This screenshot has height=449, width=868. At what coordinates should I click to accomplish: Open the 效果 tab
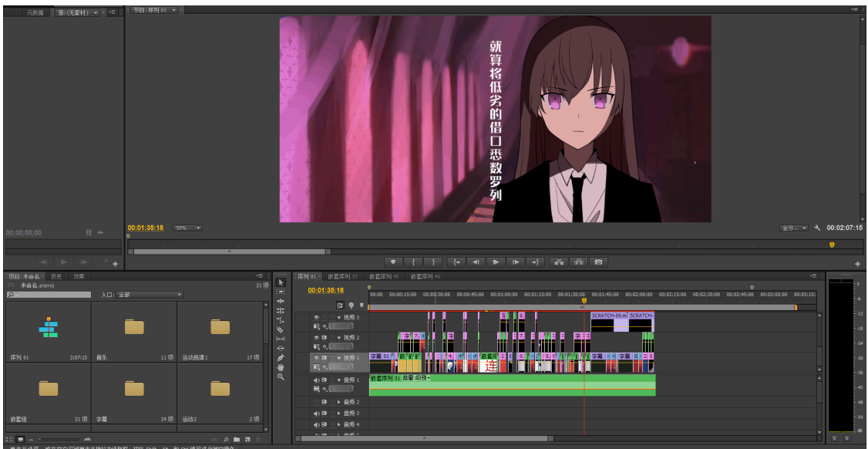pyautogui.click(x=79, y=276)
